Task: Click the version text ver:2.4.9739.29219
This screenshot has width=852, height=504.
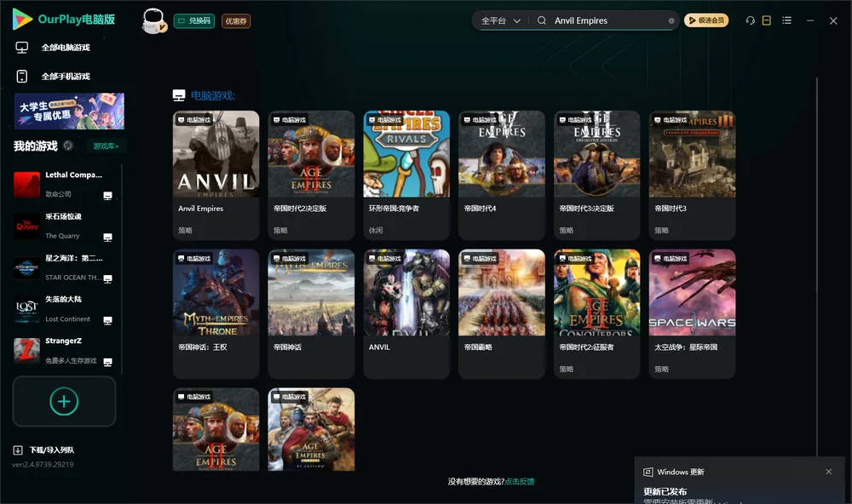Action: 43,464
